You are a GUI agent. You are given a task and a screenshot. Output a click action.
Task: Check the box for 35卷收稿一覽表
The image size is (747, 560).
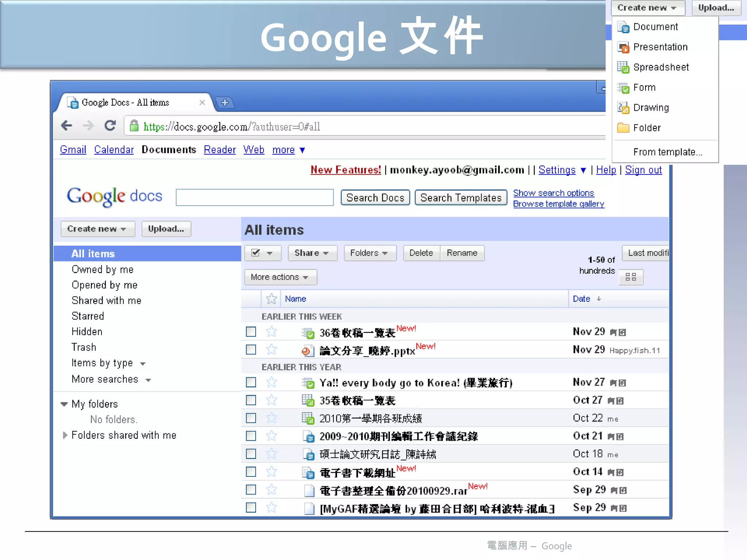[x=251, y=400]
